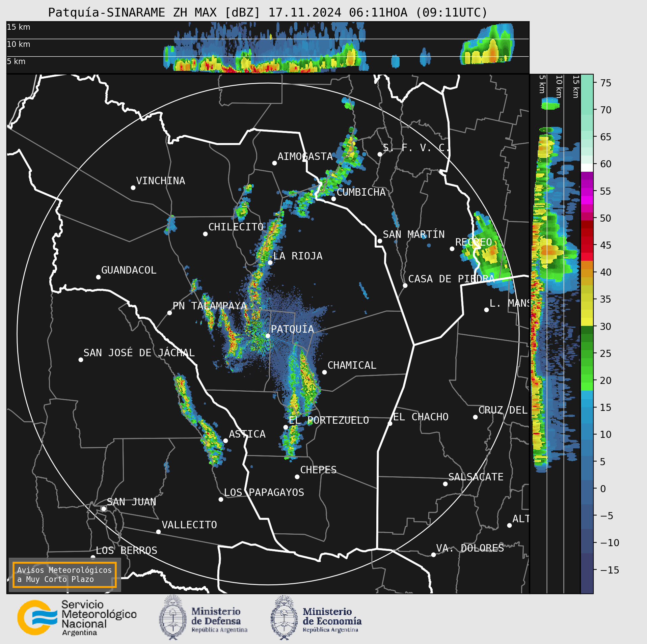Click the CASA DE PIEDRA label
The image size is (647, 644).
451,279
